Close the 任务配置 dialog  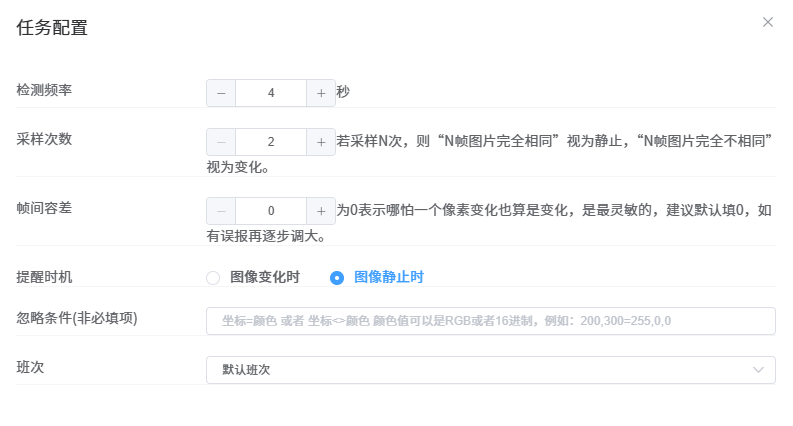(768, 22)
